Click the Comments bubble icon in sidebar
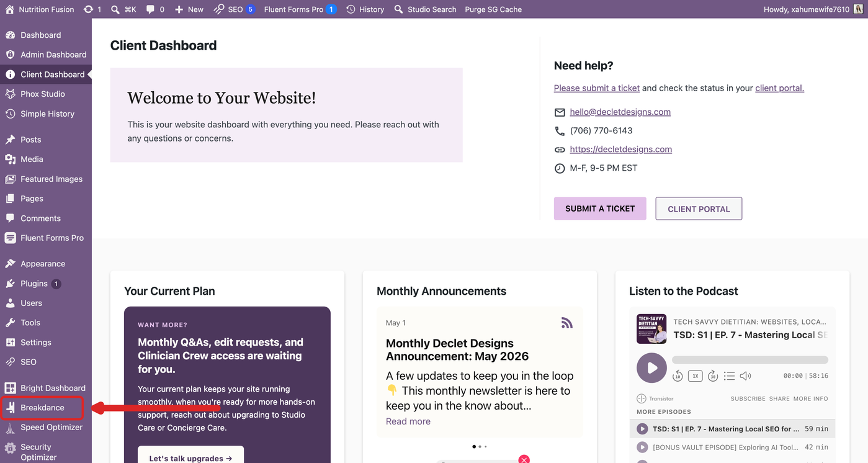Viewport: 868px width, 463px height. tap(10, 218)
